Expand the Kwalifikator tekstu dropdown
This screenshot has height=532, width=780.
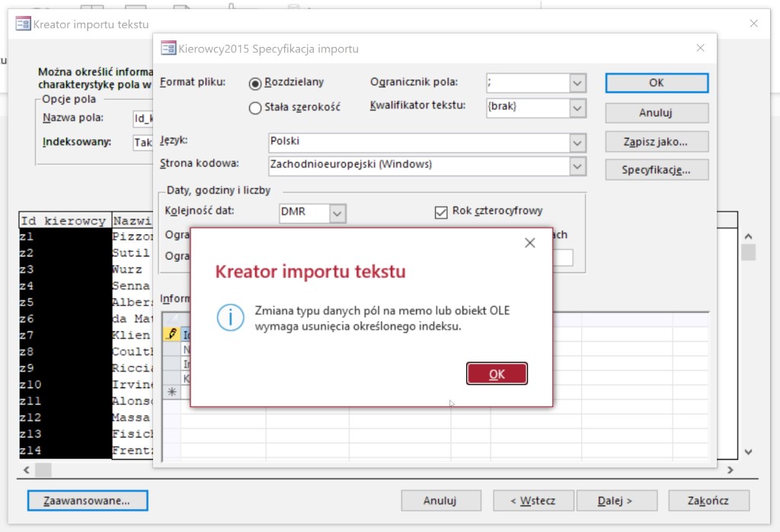[577, 108]
